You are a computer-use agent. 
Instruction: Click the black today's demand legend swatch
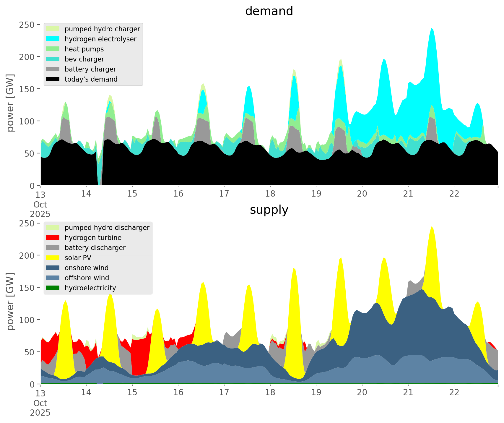point(53,79)
